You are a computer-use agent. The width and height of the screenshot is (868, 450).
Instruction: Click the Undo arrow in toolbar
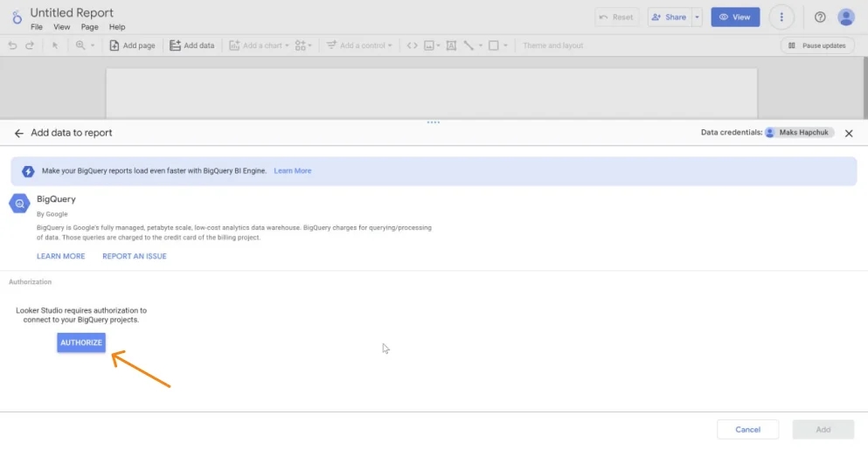(x=12, y=45)
